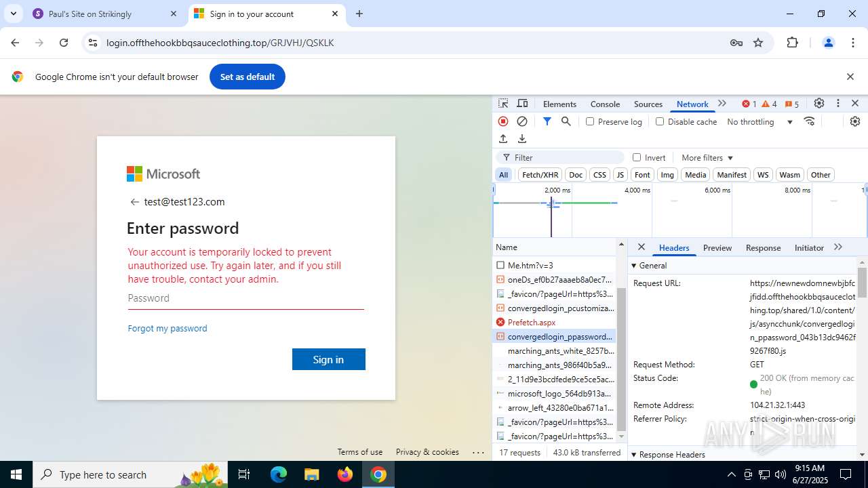Viewport: 868px width, 488px height.
Task: Open Forgot my password link
Action: pos(167,328)
